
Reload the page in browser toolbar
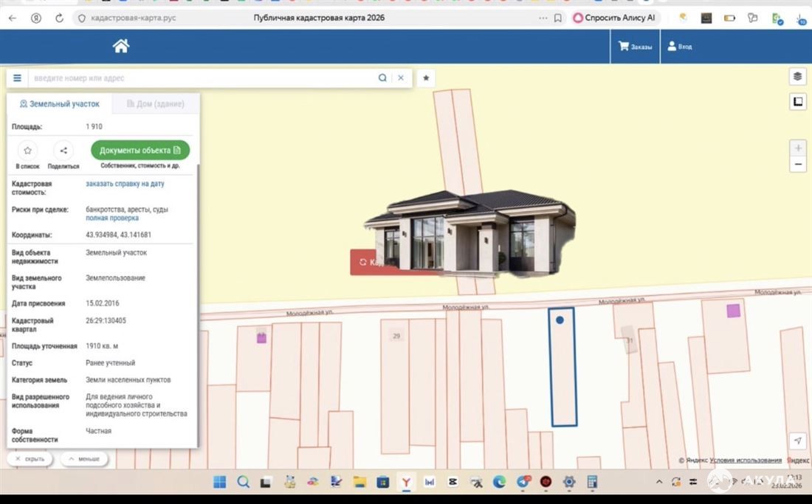[x=59, y=18]
